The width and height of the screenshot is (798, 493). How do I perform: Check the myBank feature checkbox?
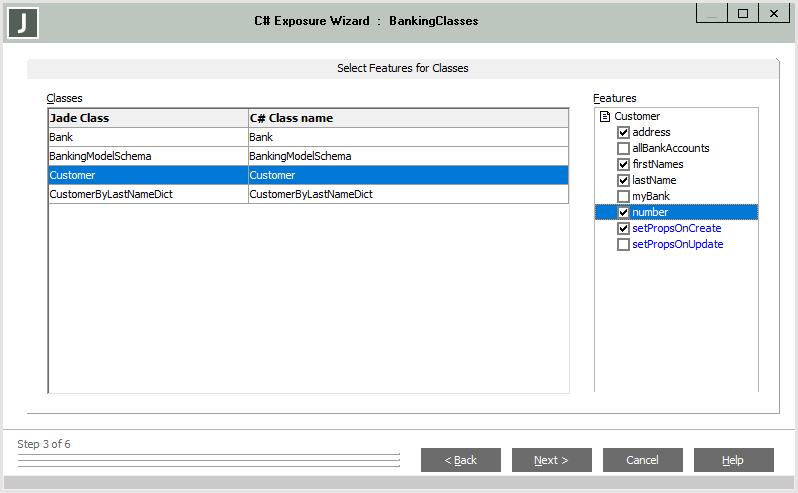pyautogui.click(x=623, y=196)
